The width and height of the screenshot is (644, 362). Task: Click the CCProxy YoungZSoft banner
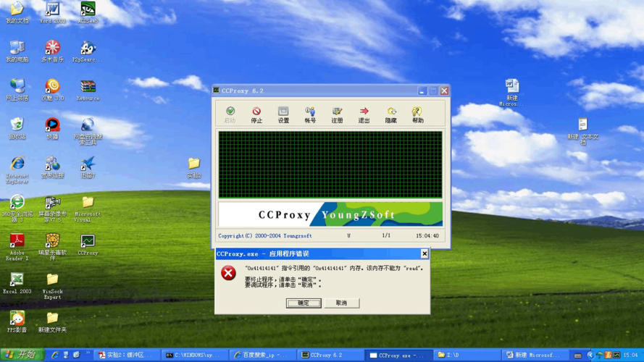(x=330, y=215)
